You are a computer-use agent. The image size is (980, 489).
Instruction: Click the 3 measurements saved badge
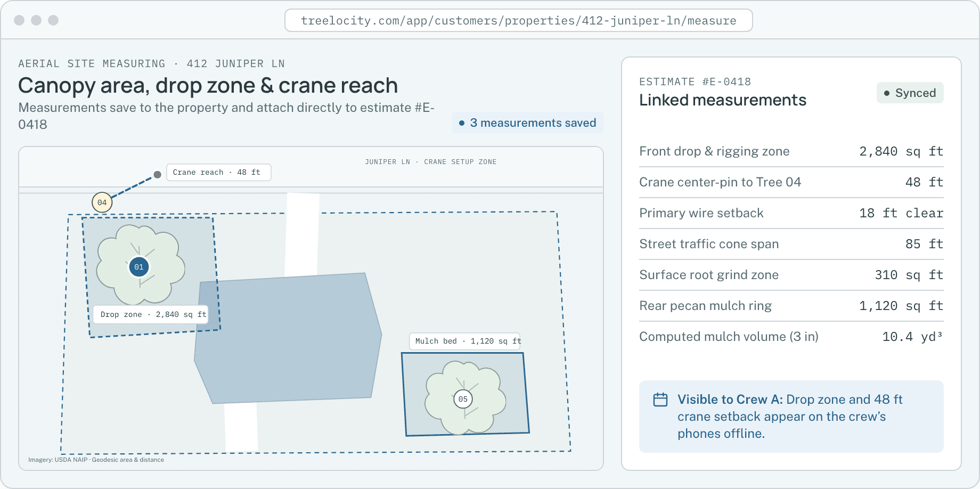pyautogui.click(x=527, y=123)
